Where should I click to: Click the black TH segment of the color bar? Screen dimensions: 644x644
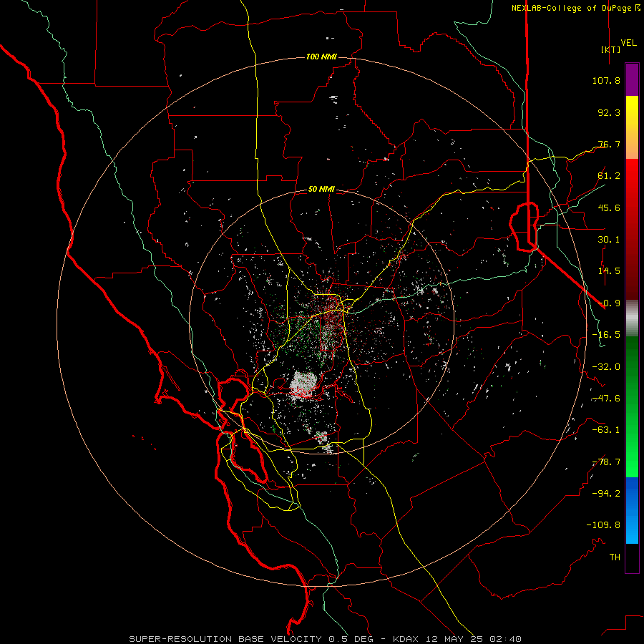point(632,557)
